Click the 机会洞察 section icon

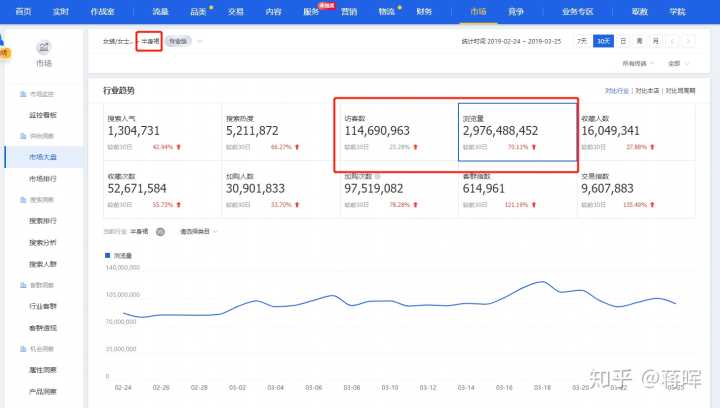23,348
